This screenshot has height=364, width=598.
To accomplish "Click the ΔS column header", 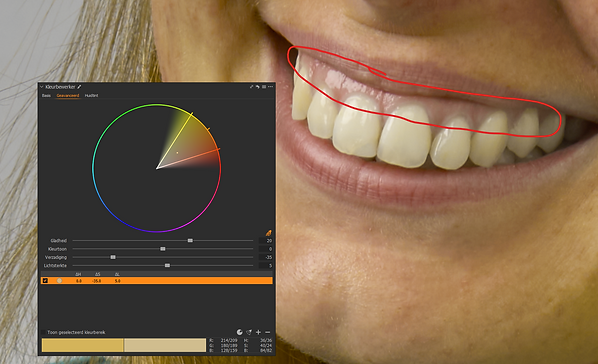I will coord(98,274).
